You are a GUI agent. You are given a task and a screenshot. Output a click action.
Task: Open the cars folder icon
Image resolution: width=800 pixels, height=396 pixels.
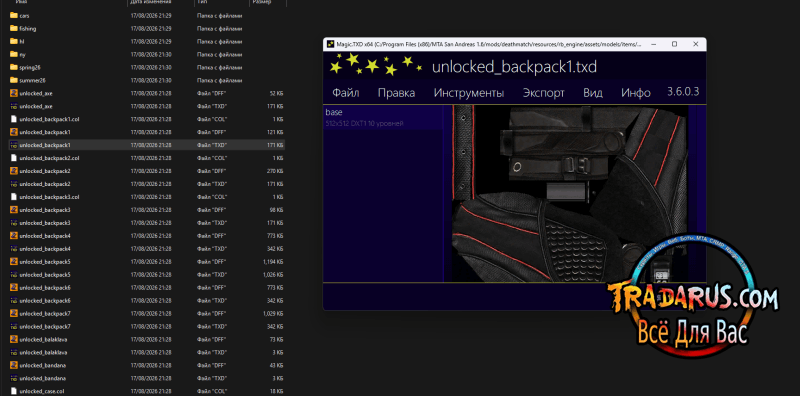click(x=14, y=15)
